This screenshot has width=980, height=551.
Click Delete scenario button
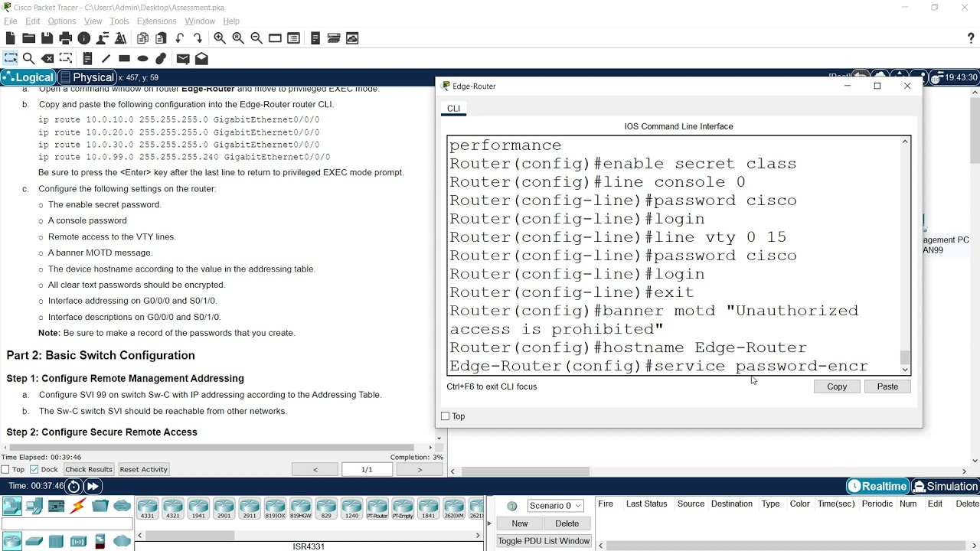point(567,523)
